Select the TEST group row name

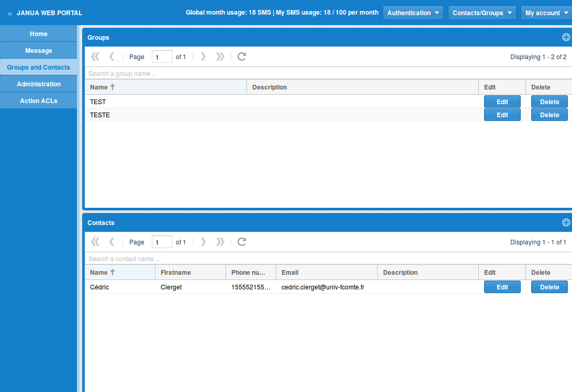[98, 102]
